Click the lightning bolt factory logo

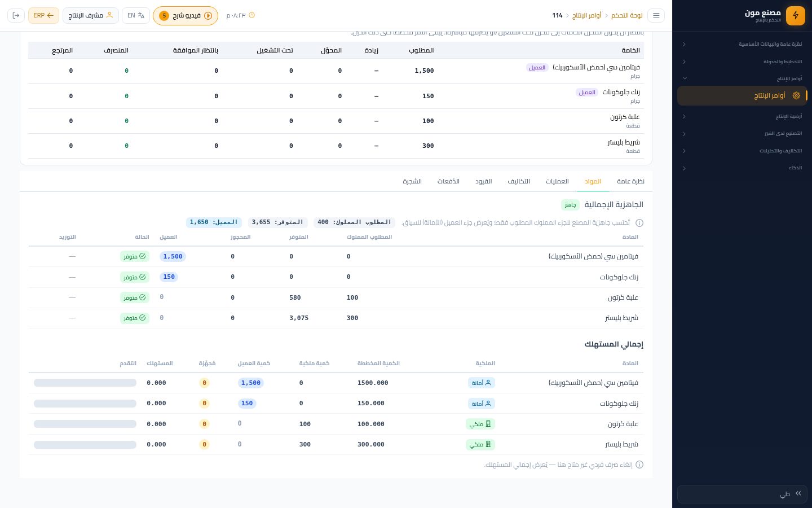(796, 16)
